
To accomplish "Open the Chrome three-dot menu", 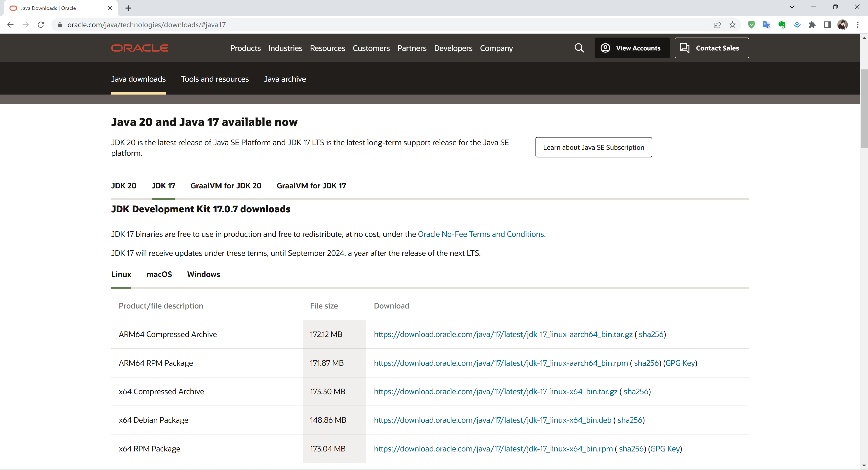I will [x=858, y=25].
